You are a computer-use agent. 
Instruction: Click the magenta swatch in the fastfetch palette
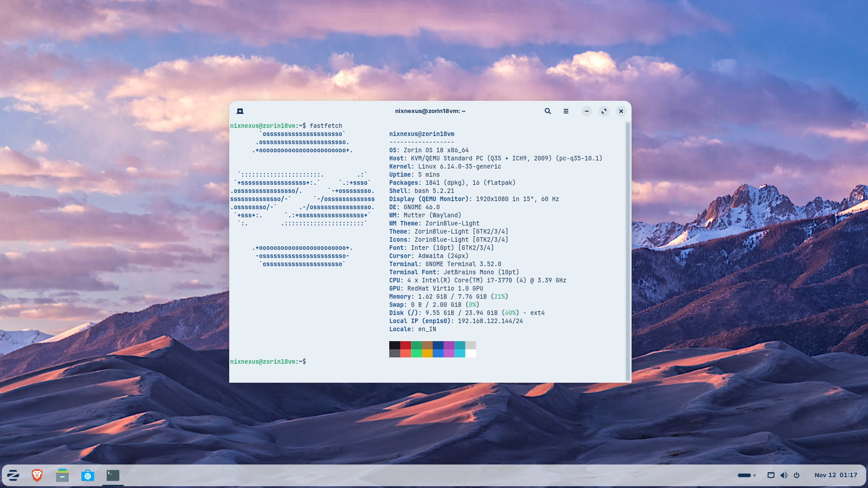449,345
